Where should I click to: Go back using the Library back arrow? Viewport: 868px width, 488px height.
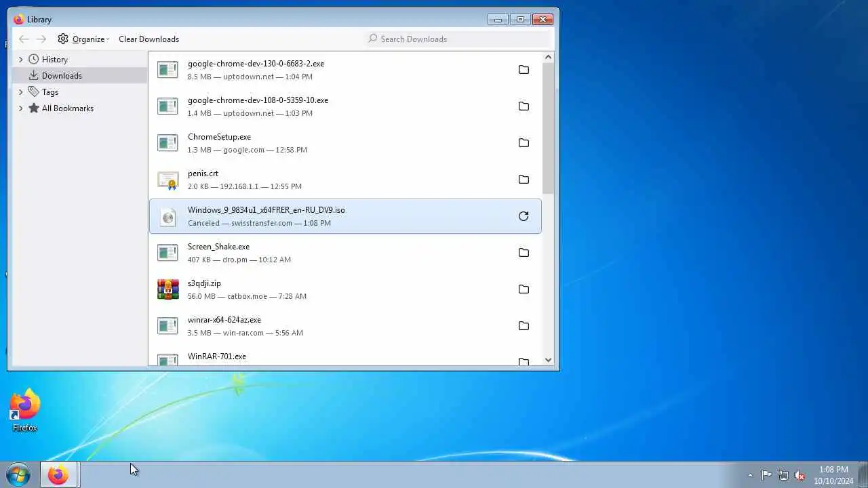pyautogui.click(x=24, y=39)
